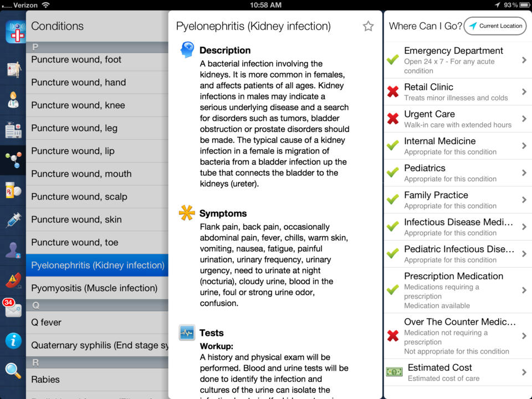Expand the Estimated Cost chevron
This screenshot has width=532, height=399.
click(524, 372)
